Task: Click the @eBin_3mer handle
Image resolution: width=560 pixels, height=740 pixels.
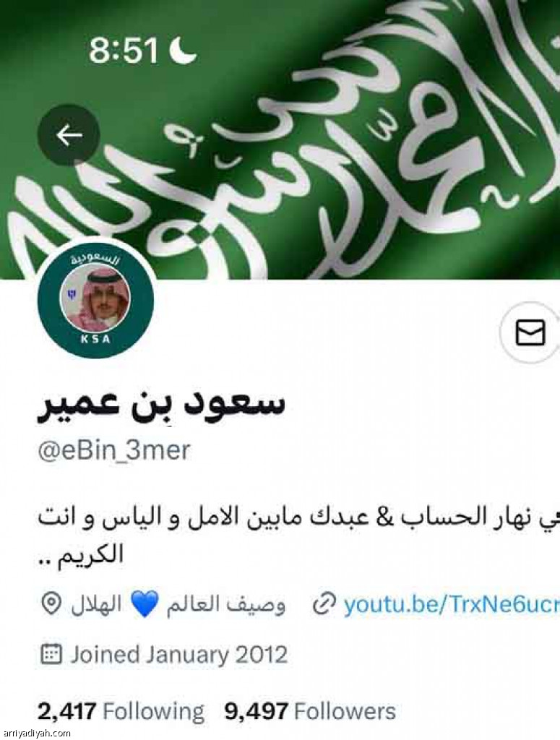Action: (113, 449)
